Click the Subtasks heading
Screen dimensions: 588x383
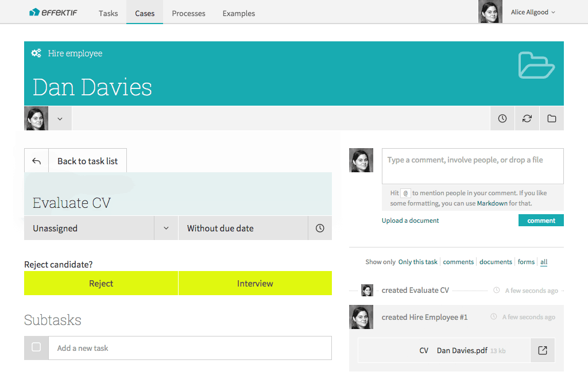click(x=53, y=320)
